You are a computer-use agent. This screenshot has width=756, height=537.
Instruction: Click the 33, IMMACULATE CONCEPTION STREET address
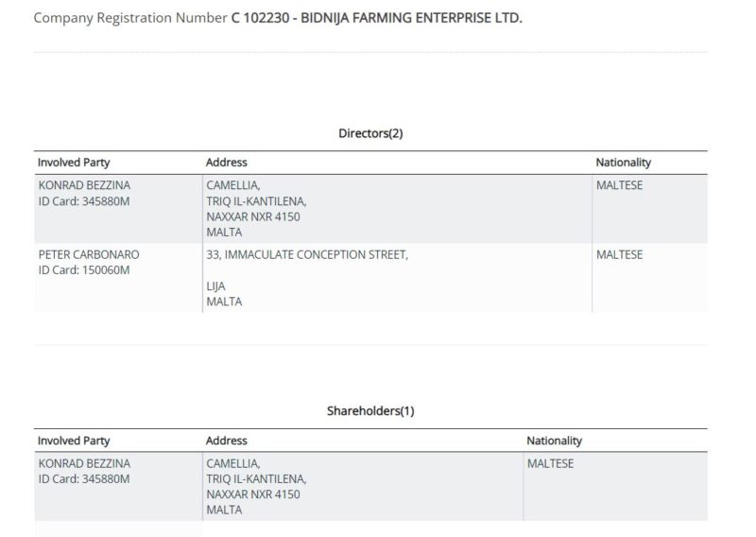point(307,255)
